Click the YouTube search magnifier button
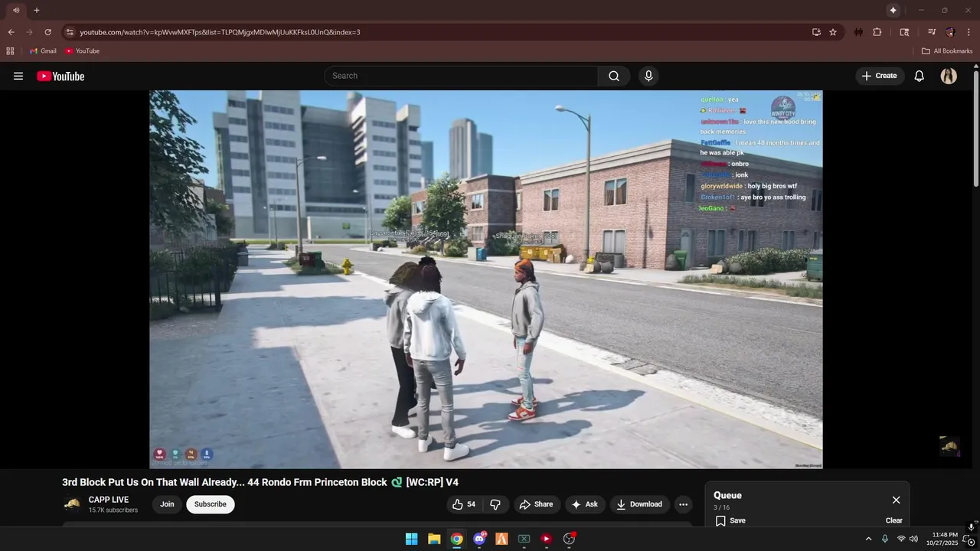 point(614,76)
